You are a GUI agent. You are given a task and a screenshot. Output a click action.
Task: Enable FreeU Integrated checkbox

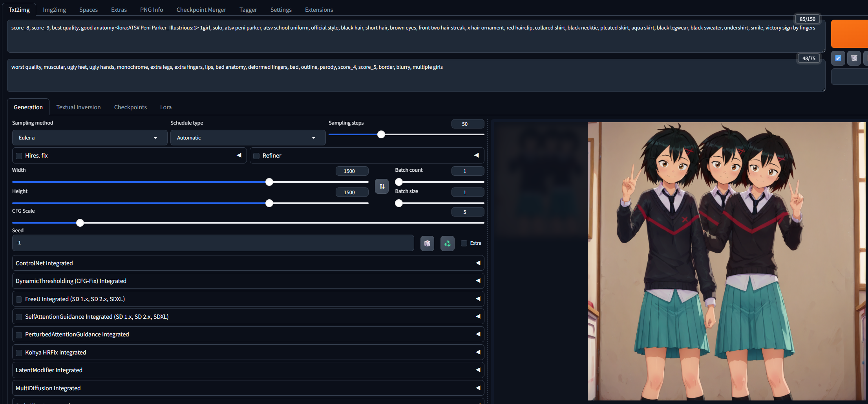click(x=19, y=299)
